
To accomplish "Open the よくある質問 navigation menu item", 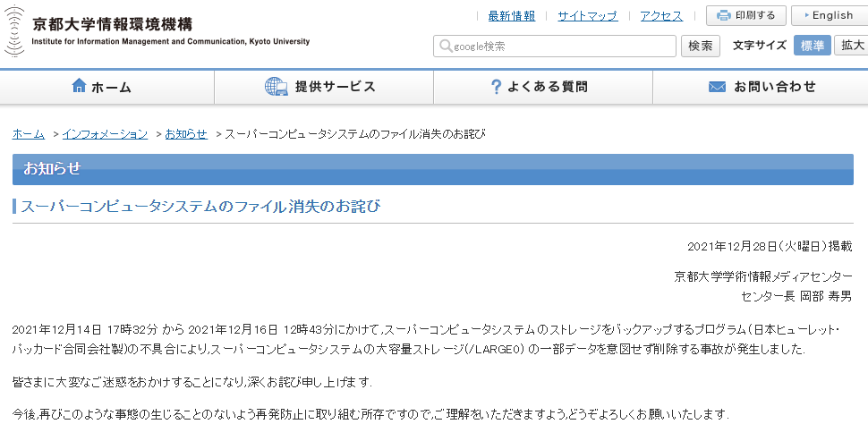I will [543, 87].
